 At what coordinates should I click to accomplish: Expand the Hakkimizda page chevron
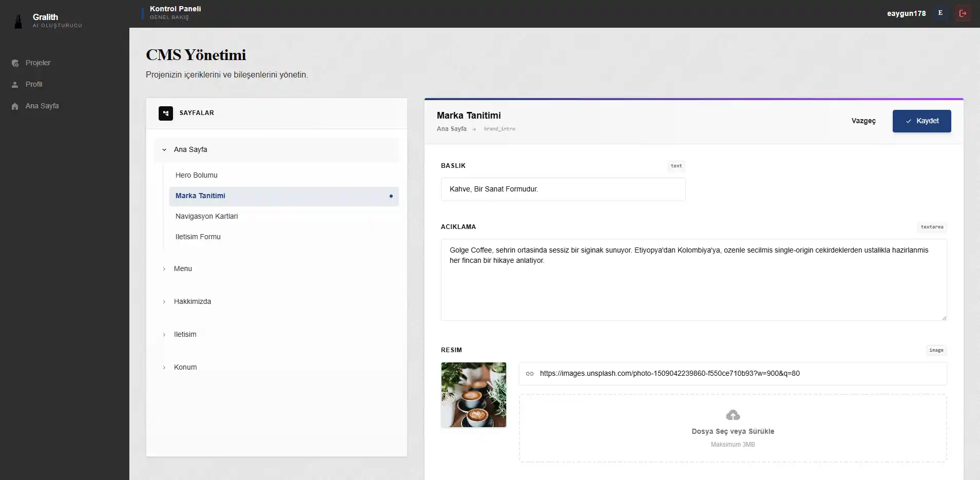coord(164,302)
